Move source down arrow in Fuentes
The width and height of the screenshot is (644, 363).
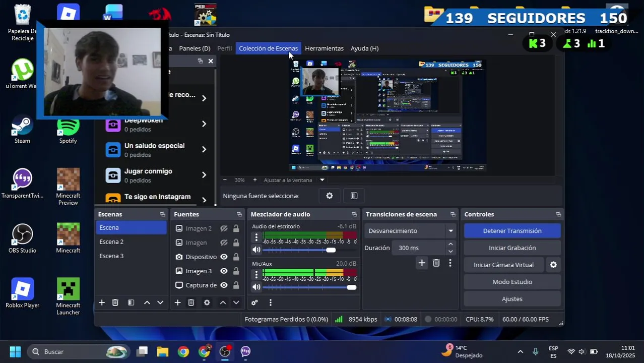(x=236, y=302)
